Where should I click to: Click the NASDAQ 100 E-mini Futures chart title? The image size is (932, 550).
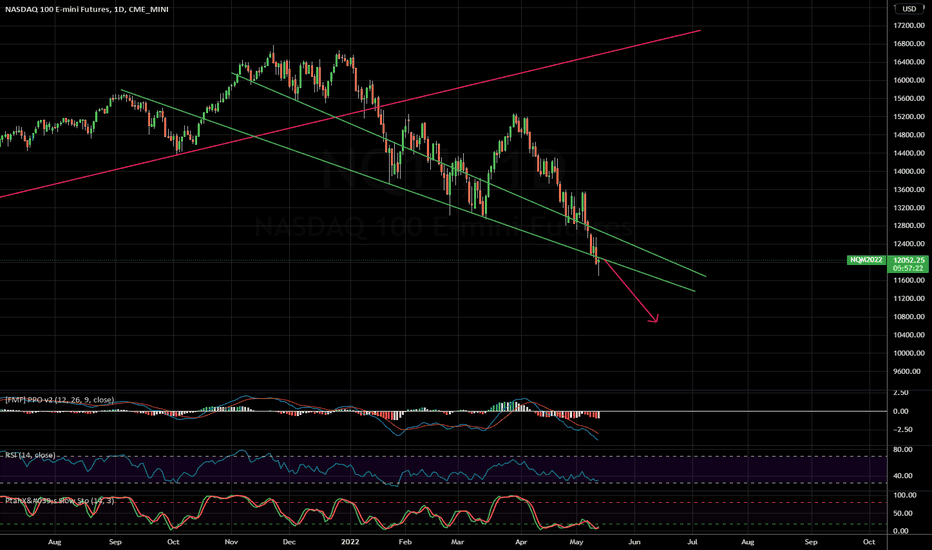86,9
